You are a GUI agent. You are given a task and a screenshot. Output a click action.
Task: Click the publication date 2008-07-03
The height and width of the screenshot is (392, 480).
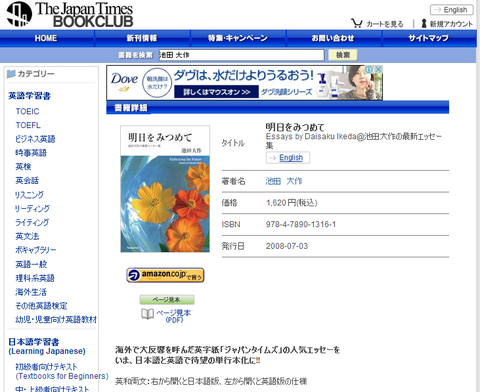[287, 246]
